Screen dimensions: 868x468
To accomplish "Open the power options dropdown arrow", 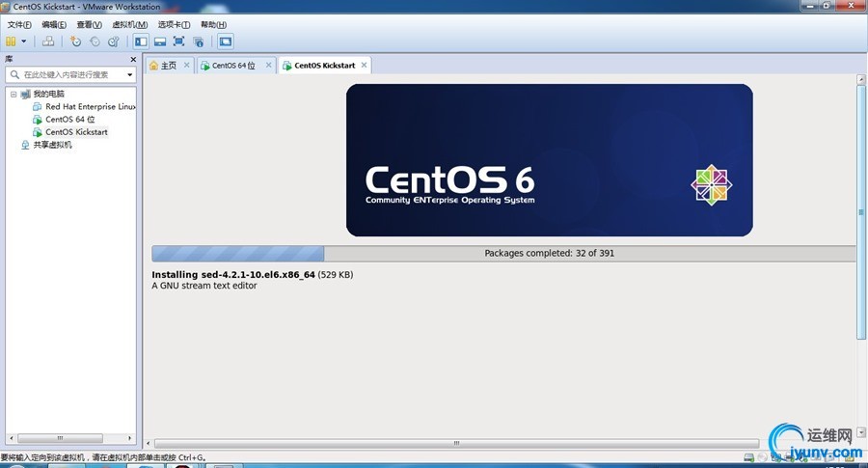I will (24, 41).
